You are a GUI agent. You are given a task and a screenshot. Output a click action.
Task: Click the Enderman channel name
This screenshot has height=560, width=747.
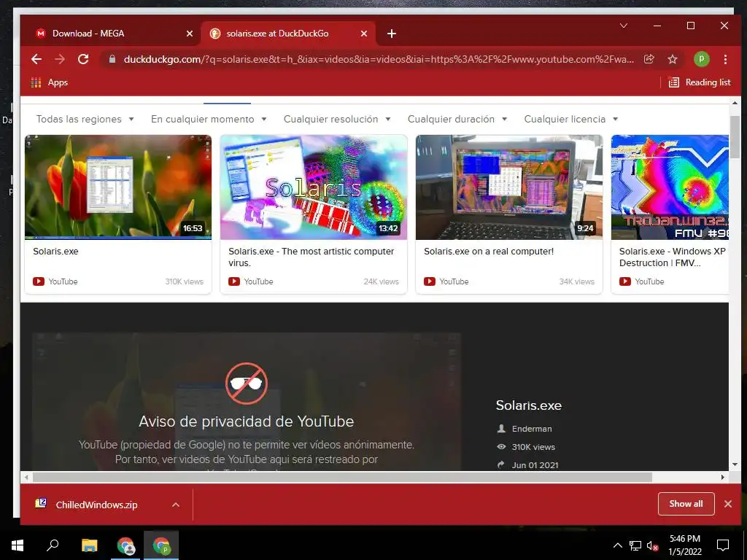tap(532, 429)
